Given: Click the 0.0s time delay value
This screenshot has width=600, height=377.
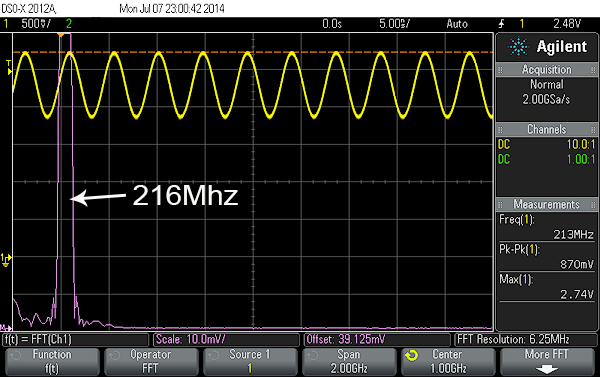Looking at the screenshot, I should pos(332,24).
